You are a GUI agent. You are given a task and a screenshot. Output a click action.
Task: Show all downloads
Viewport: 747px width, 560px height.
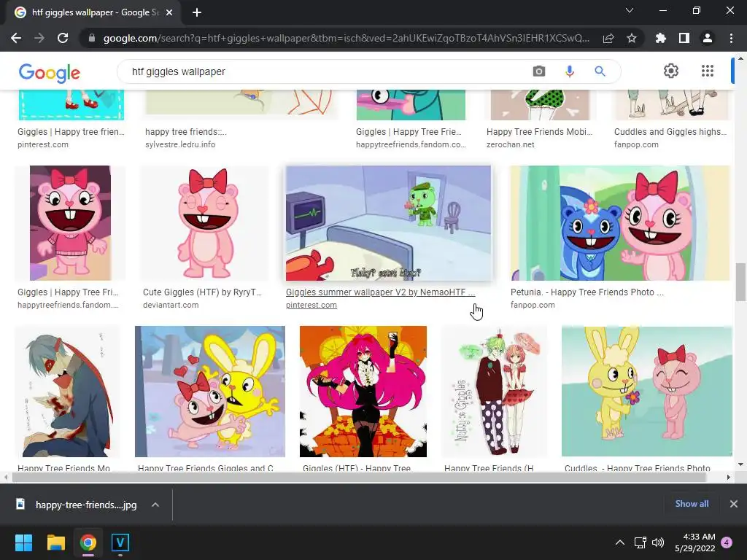pos(692,504)
